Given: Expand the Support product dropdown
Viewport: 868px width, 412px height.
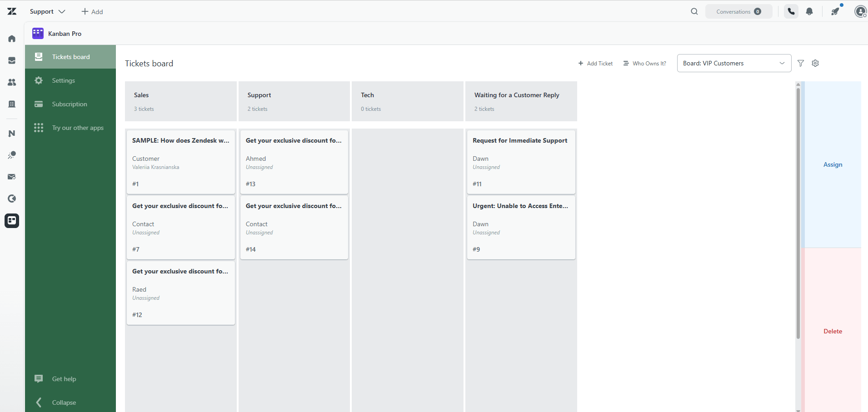Looking at the screenshot, I should tap(47, 11).
